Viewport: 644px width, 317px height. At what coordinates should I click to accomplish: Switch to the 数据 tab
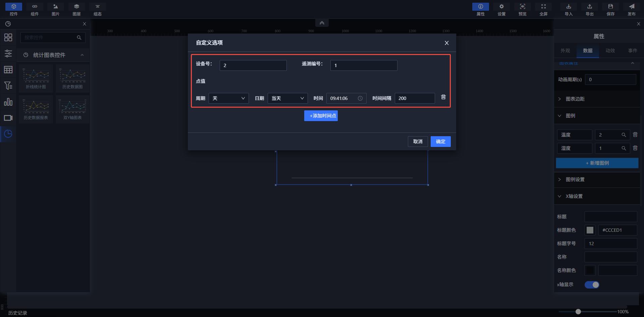[588, 51]
